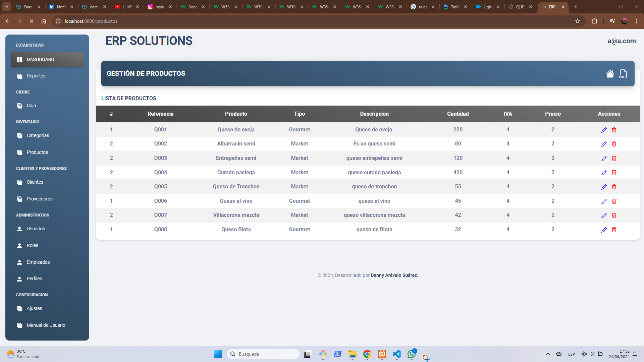The width and height of the screenshot is (644, 362).
Task: Click the a@a.com user account label
Action: pyautogui.click(x=621, y=41)
